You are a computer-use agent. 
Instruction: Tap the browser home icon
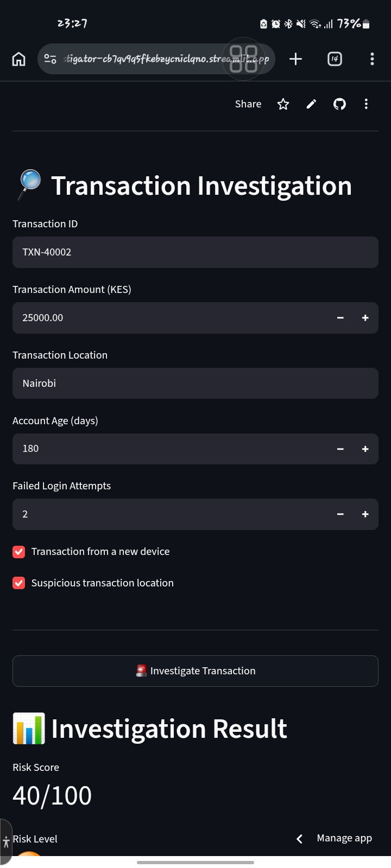tap(19, 59)
